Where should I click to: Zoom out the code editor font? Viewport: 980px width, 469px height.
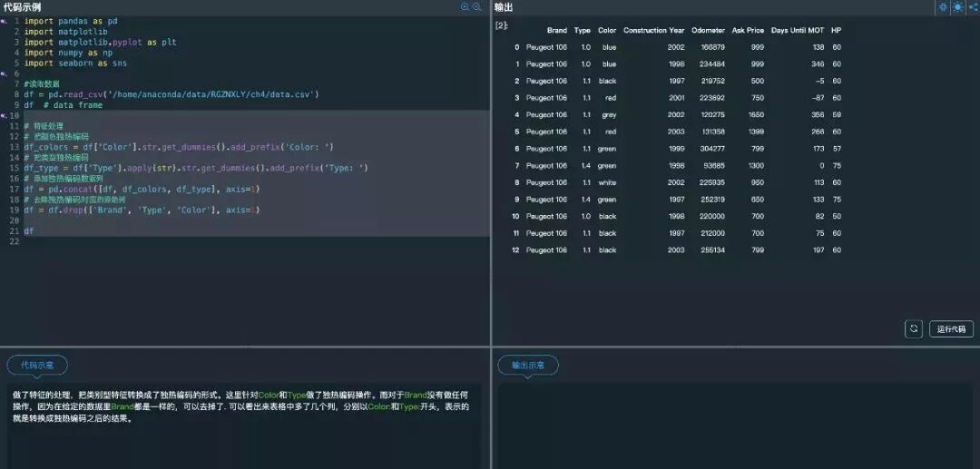[x=476, y=7]
